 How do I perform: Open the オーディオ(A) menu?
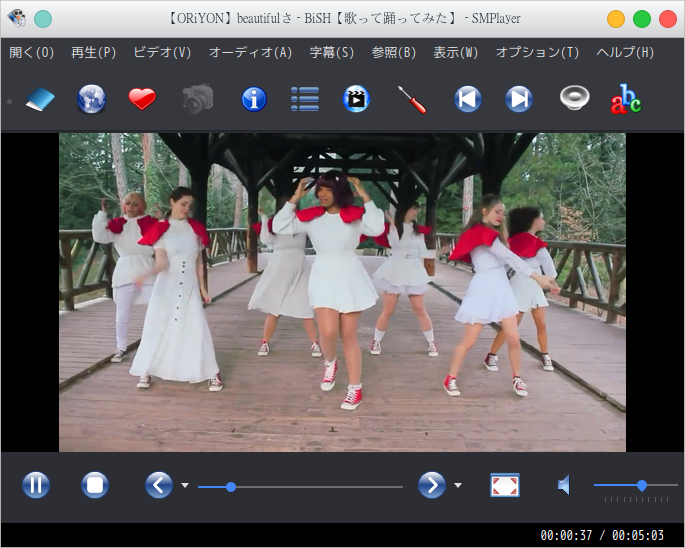pos(250,52)
